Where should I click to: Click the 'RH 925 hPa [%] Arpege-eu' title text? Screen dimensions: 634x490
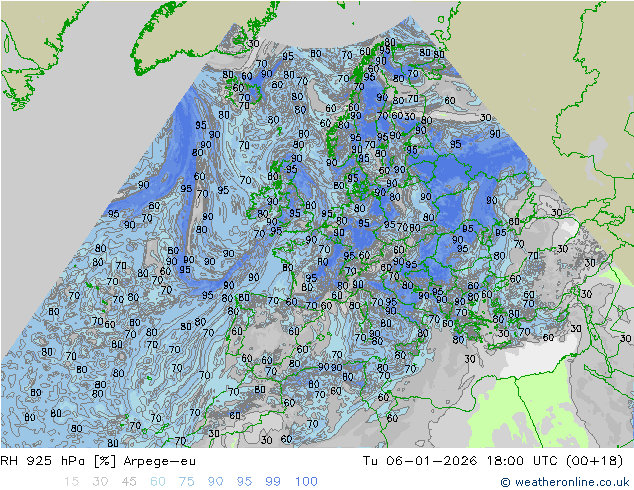(x=98, y=461)
